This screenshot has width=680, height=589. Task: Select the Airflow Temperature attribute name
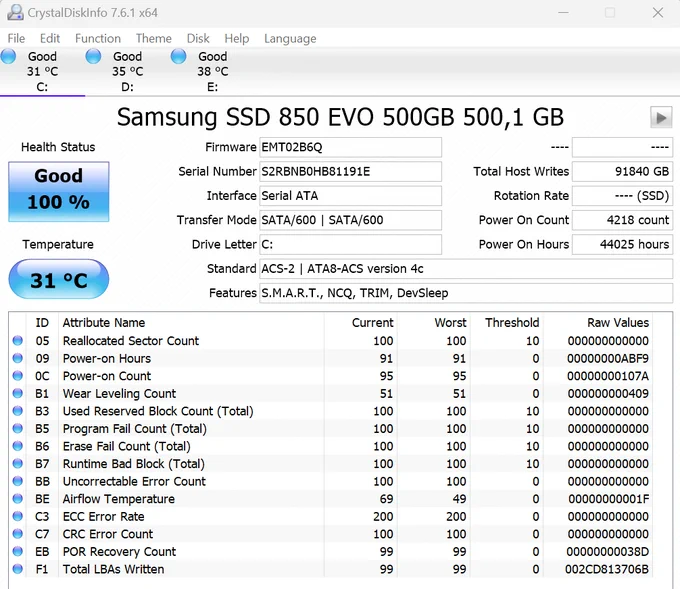point(119,499)
